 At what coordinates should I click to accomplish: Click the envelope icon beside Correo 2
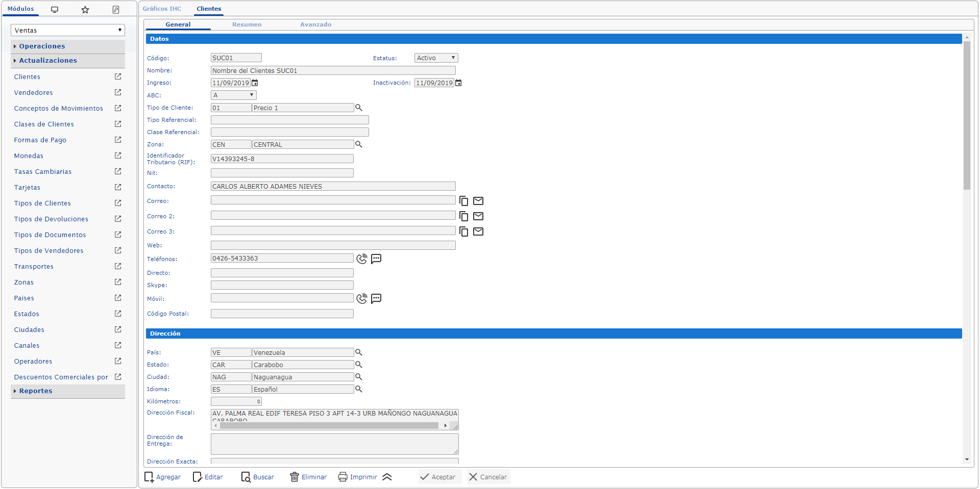(478, 216)
